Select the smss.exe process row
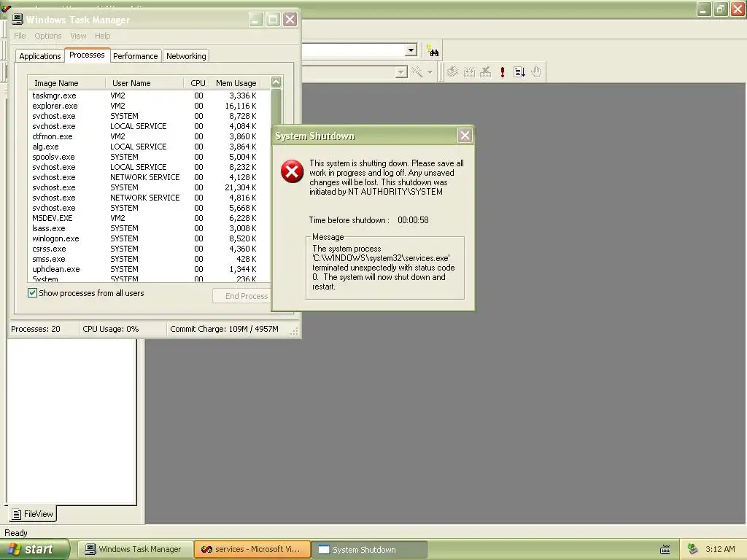This screenshot has height=560, width=747. point(149,259)
